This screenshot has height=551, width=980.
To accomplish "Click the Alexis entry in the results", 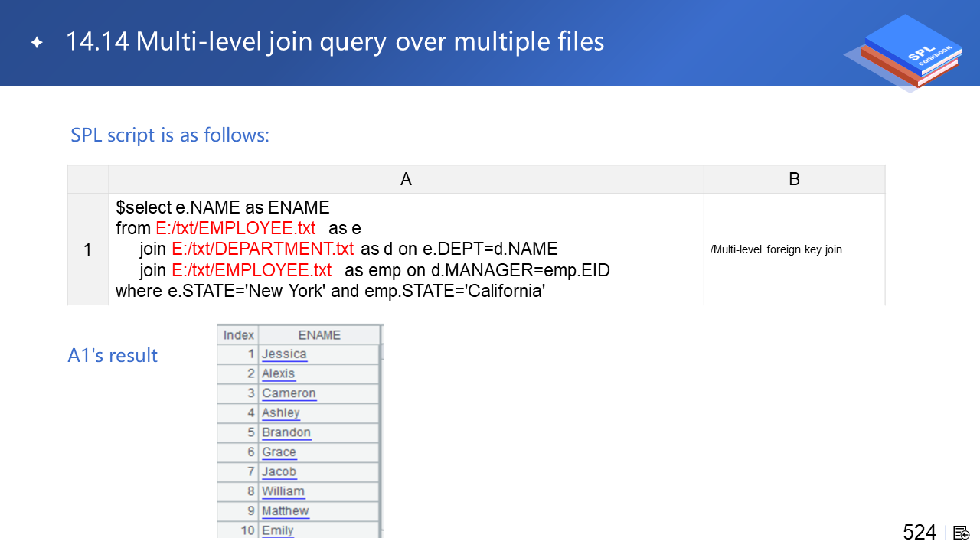I will pos(278,373).
